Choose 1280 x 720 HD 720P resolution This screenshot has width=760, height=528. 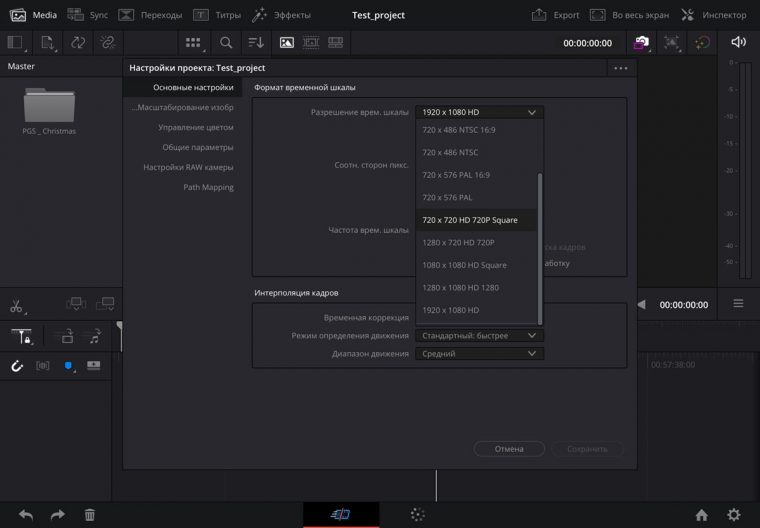point(458,242)
